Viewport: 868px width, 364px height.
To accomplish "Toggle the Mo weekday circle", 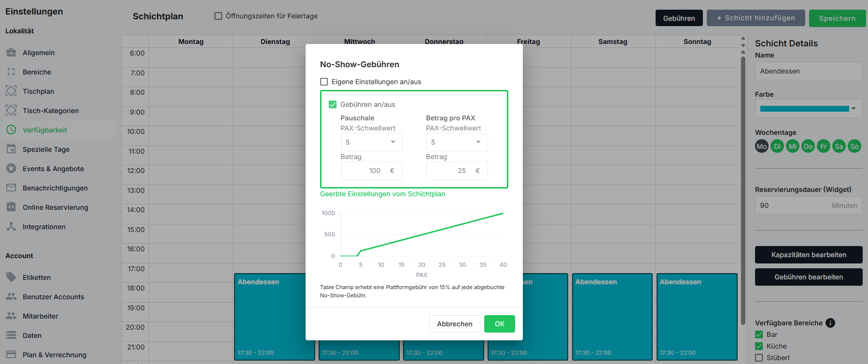I will (762, 146).
